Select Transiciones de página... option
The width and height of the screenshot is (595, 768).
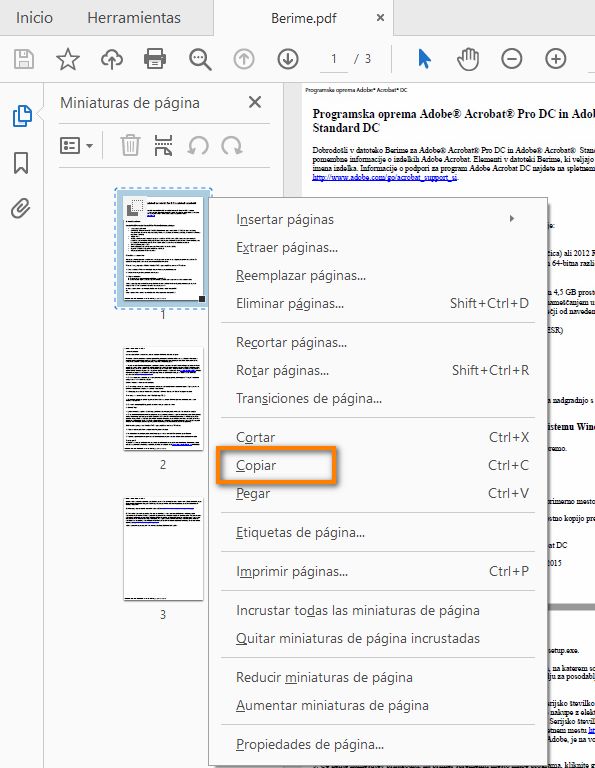377,398
